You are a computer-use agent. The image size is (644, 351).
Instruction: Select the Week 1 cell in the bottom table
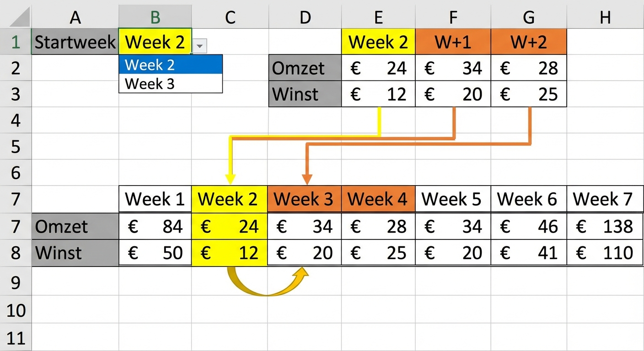coord(155,199)
